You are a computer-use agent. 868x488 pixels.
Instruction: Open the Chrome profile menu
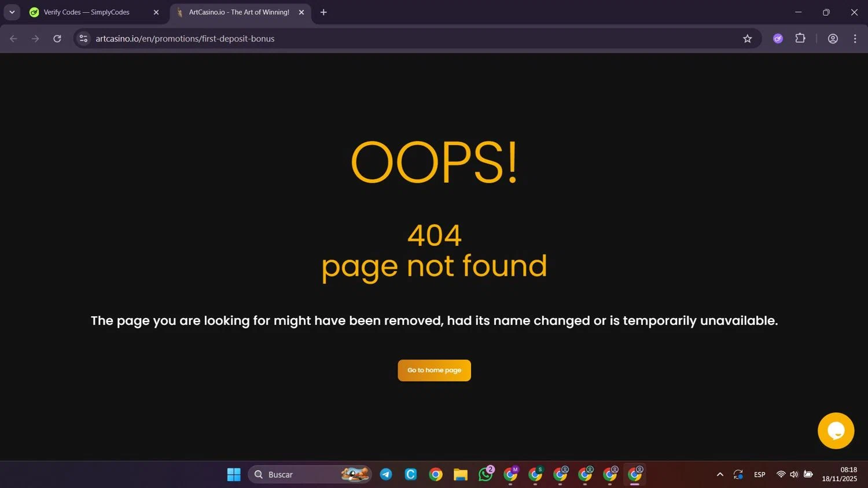tap(833, 39)
